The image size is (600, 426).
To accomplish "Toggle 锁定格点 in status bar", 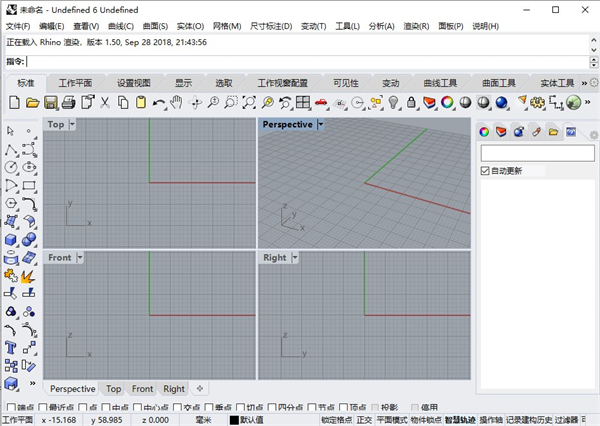I will click(336, 420).
